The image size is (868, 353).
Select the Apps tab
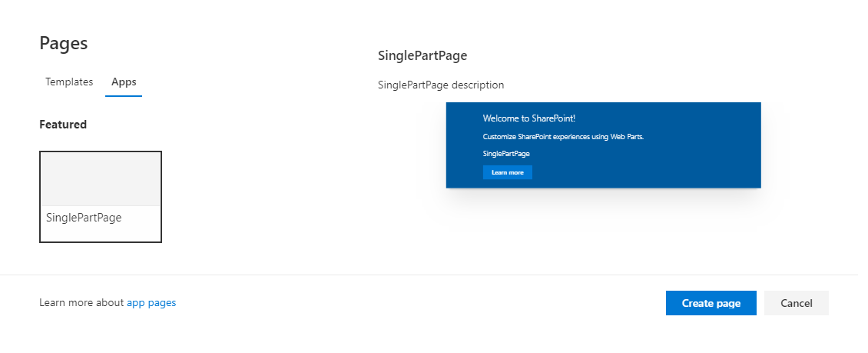click(x=124, y=82)
